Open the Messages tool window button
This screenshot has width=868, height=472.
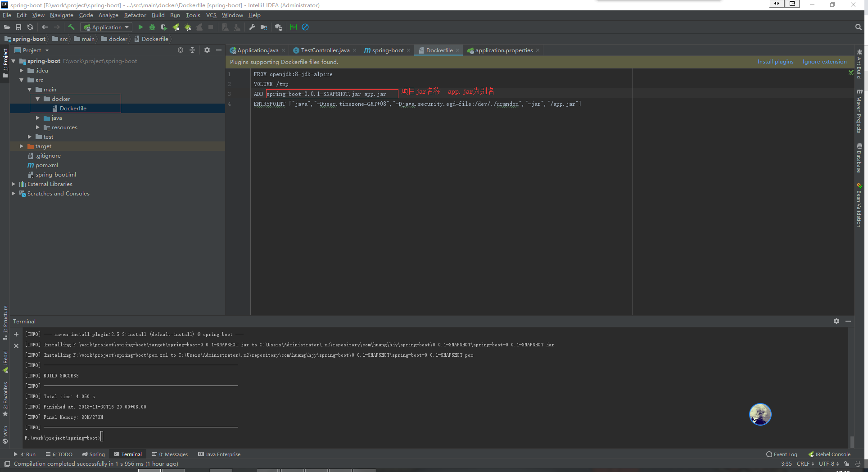(170, 454)
